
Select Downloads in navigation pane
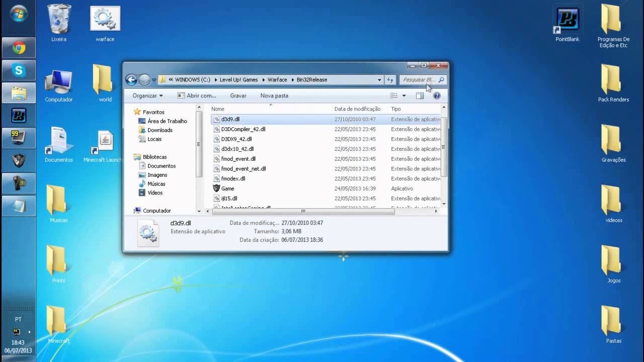159,130
